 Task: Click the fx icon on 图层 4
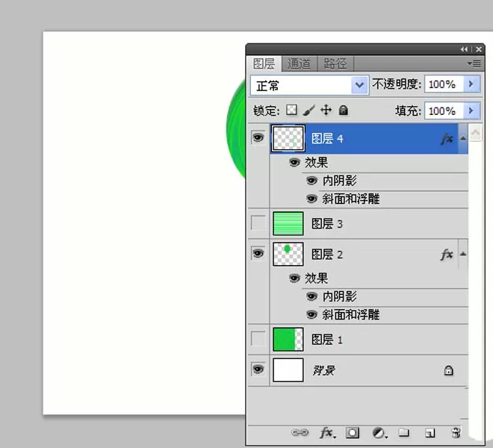tap(447, 139)
